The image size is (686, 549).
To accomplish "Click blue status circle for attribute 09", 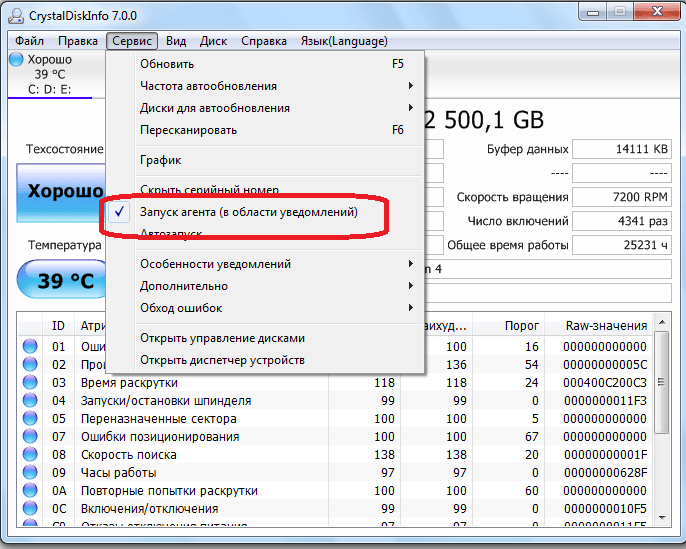I will [30, 472].
